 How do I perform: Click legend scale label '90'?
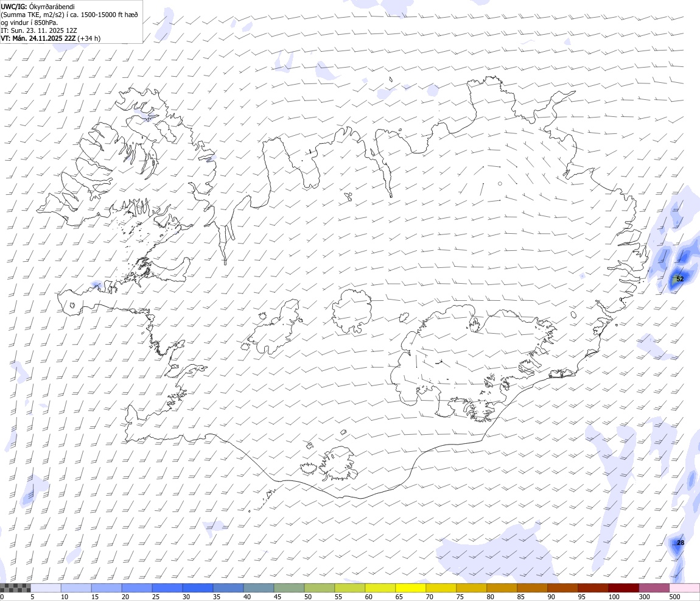pos(551,597)
